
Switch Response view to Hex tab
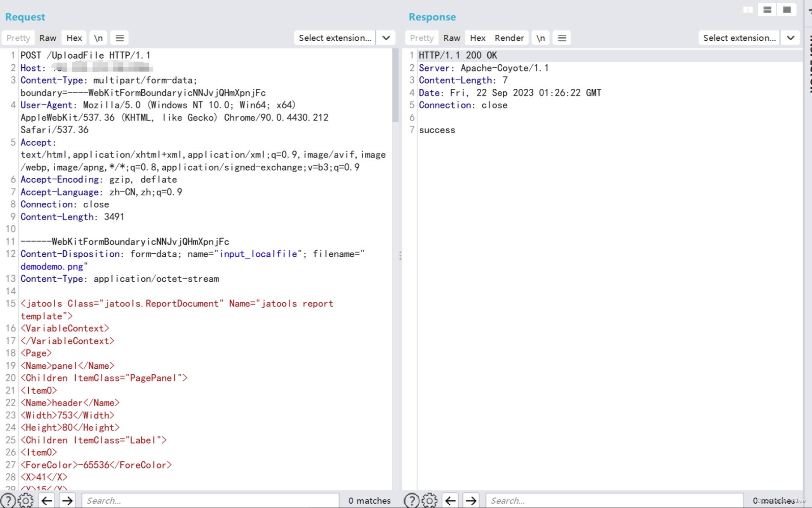point(478,38)
